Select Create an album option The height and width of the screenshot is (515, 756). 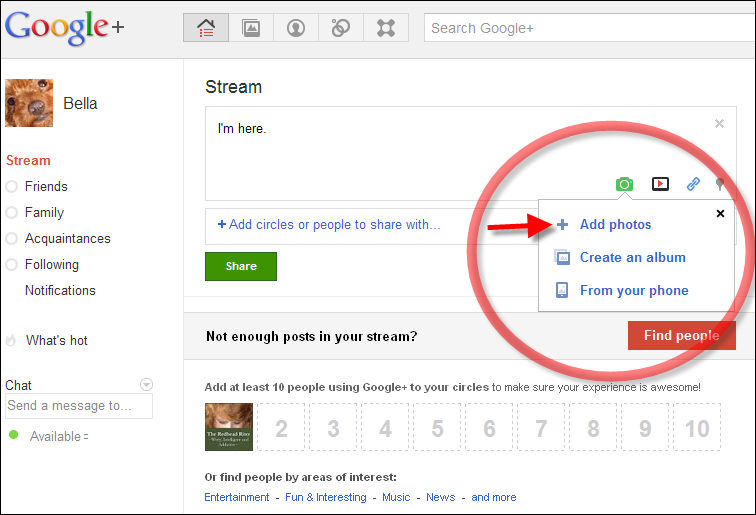633,258
